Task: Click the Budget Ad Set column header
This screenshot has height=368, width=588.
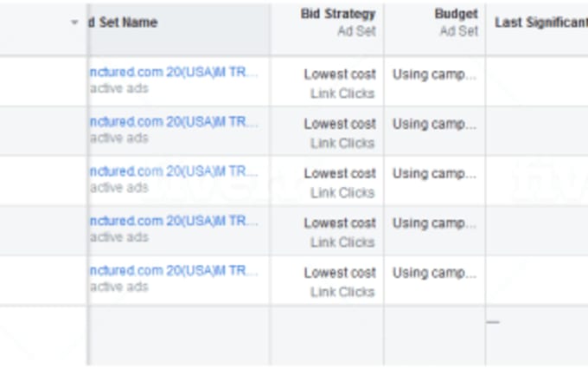Action: pyautogui.click(x=456, y=23)
